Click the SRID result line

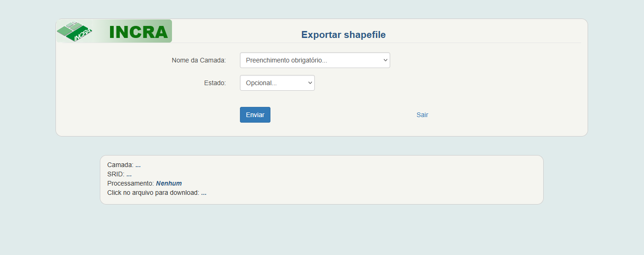coord(119,174)
